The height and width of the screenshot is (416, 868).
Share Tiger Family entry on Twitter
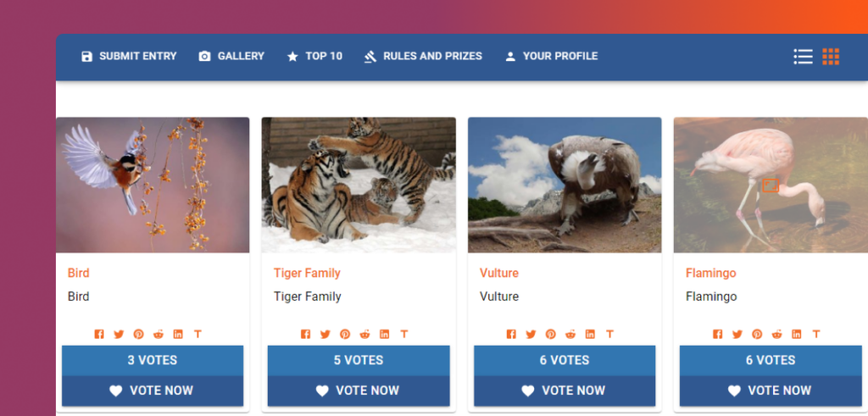[325, 334]
